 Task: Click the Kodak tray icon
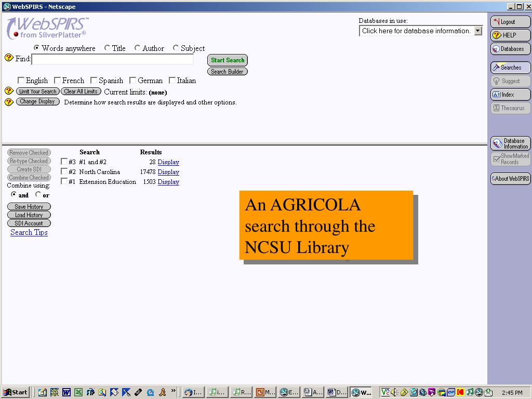pyautogui.click(x=460, y=392)
